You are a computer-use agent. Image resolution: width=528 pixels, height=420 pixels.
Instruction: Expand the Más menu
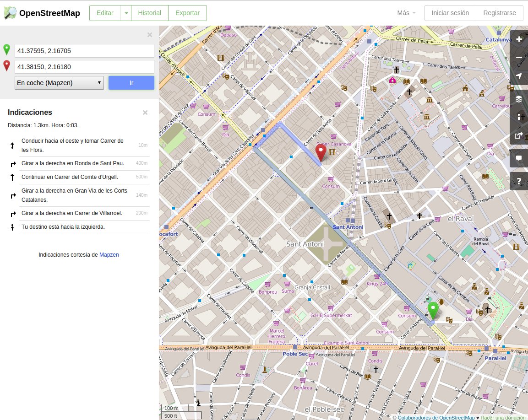406,13
